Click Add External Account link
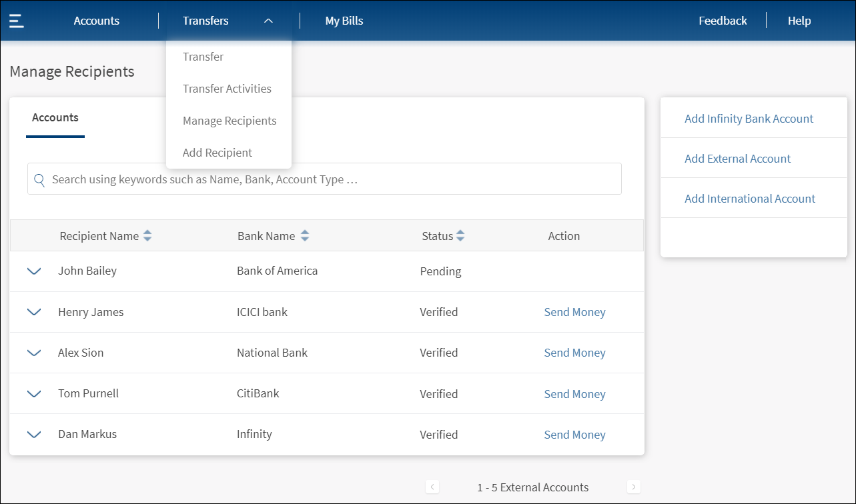Image resolution: width=856 pixels, height=504 pixels. tap(737, 159)
